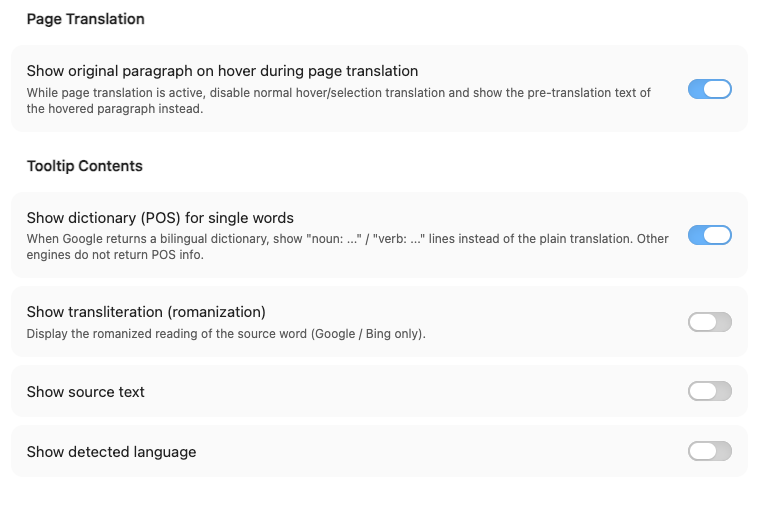
Task: Enable the transliteration (romanization) switch
Action: [x=710, y=322]
